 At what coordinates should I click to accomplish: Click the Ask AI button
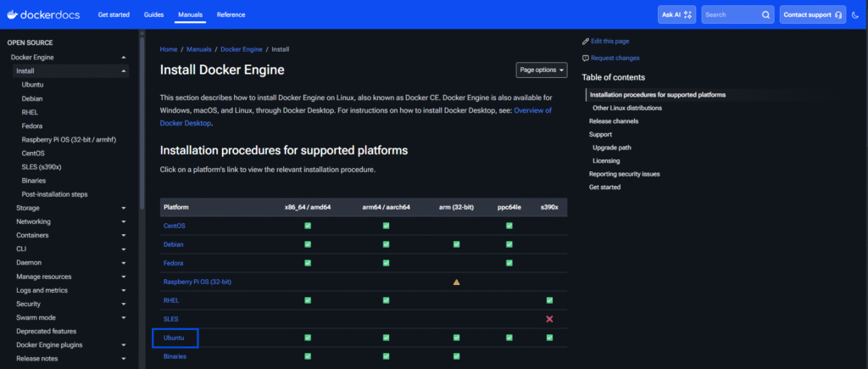tap(676, 14)
